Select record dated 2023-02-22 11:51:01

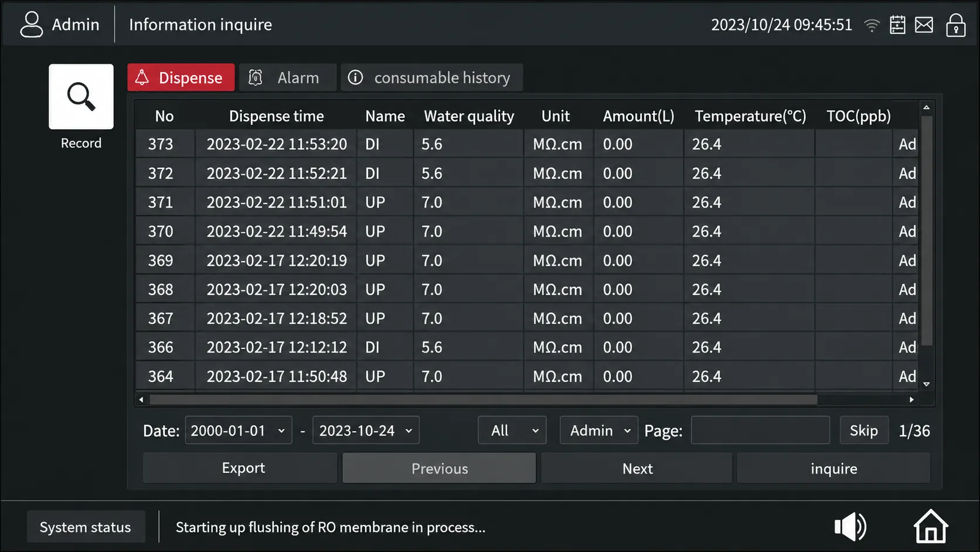point(526,202)
